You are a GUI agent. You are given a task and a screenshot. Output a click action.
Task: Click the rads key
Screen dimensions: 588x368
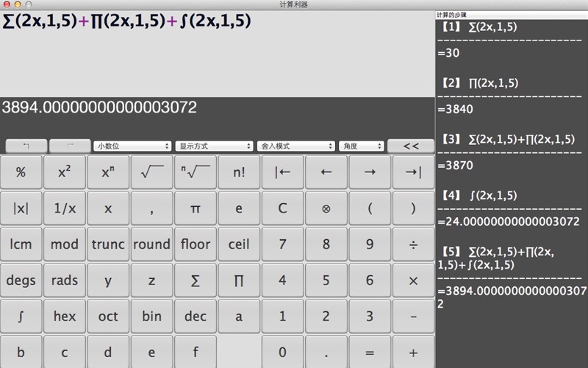coord(65,280)
